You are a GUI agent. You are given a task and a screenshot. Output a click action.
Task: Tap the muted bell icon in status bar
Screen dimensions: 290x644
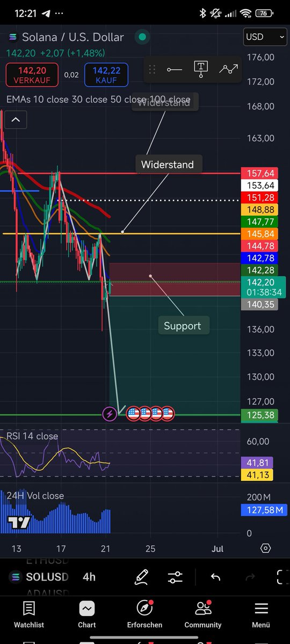point(216,12)
